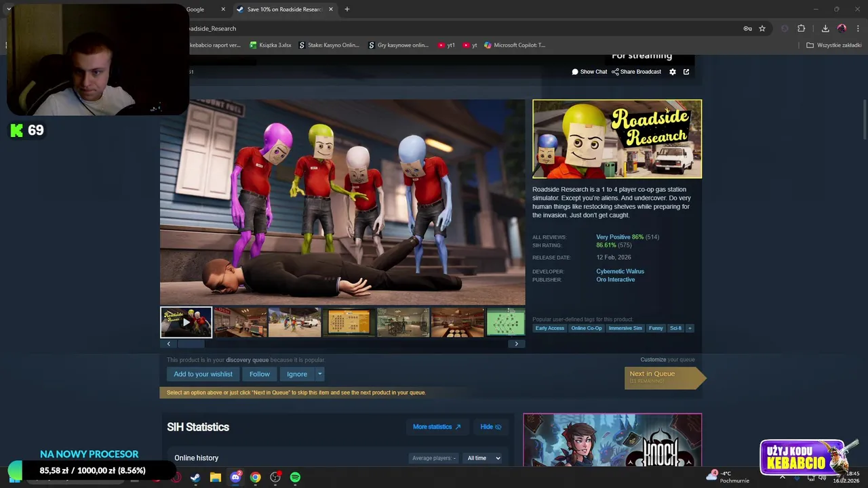Open the tab search chevron in Chrome
868x488 pixels.
click(x=8, y=9)
